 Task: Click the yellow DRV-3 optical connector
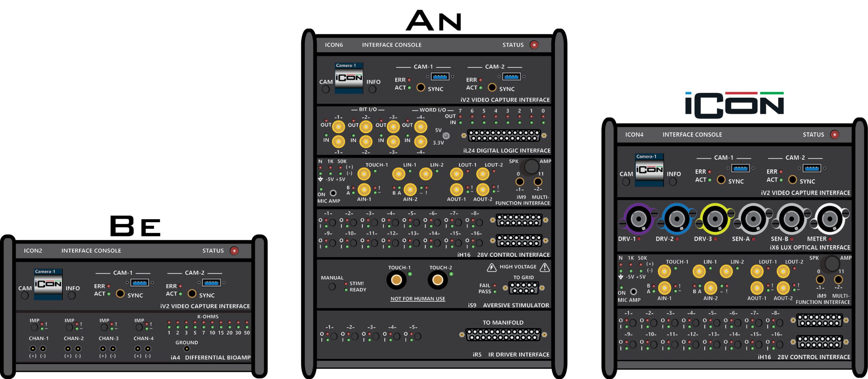tap(715, 219)
